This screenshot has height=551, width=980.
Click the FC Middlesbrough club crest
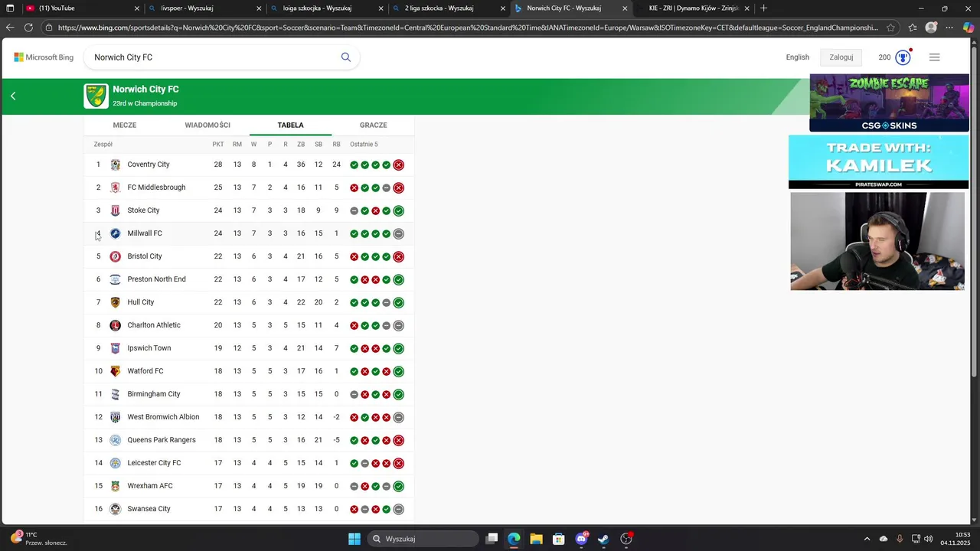(116, 187)
